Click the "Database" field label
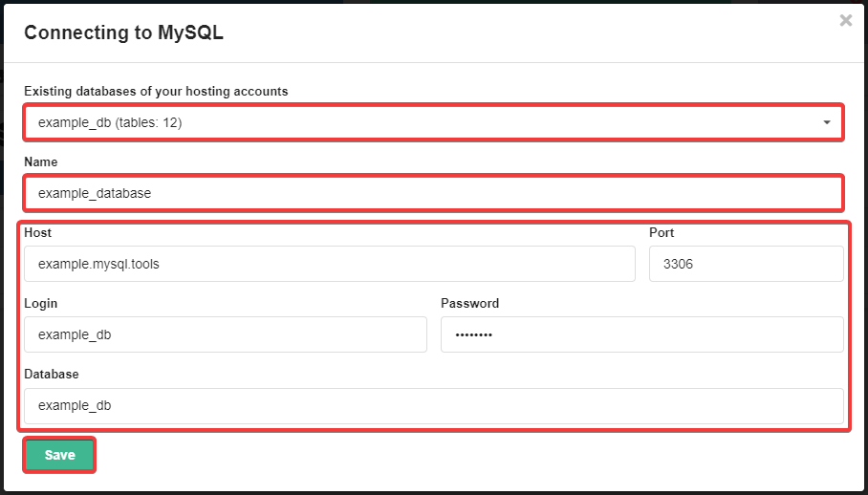Viewport: 868px width, 495px height. tap(52, 374)
